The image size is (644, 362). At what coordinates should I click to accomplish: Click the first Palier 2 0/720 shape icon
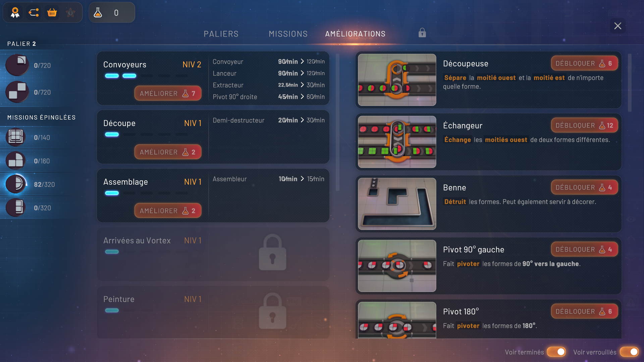click(x=17, y=65)
